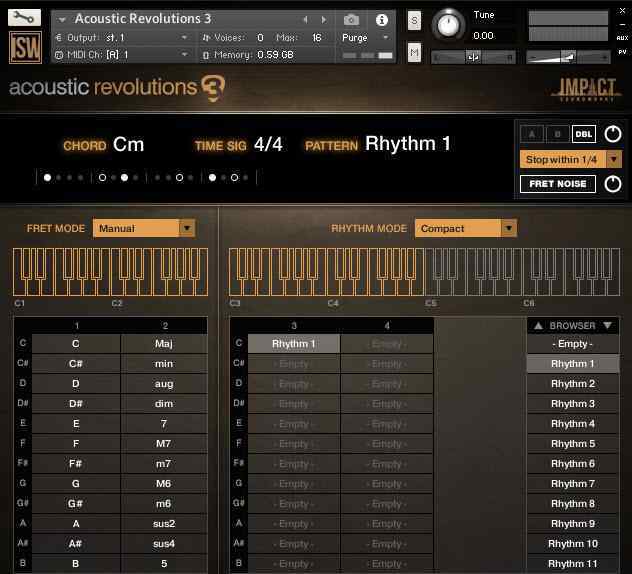Toggle the PV button
Image resolution: width=632 pixels, height=574 pixels.
(x=622, y=52)
